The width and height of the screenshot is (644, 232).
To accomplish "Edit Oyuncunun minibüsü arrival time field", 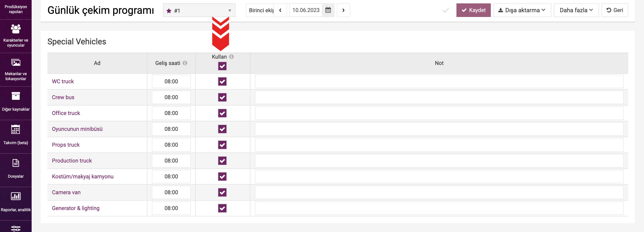I will coord(171,129).
